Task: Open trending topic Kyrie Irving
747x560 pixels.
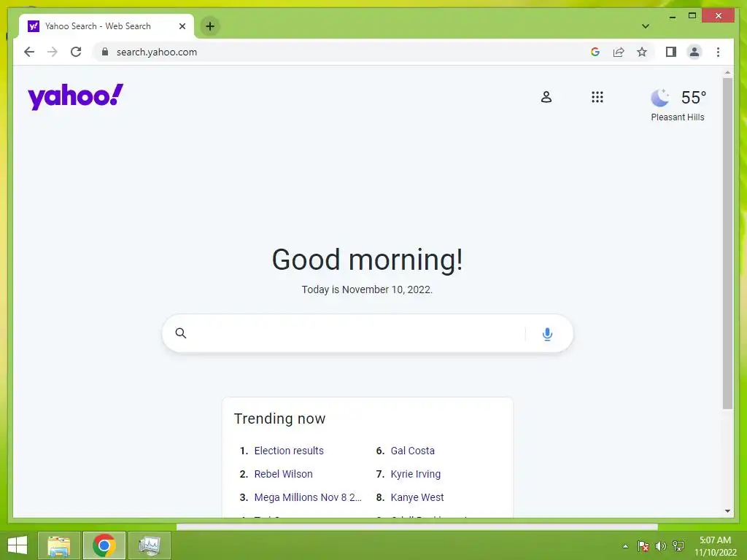Action: point(415,474)
